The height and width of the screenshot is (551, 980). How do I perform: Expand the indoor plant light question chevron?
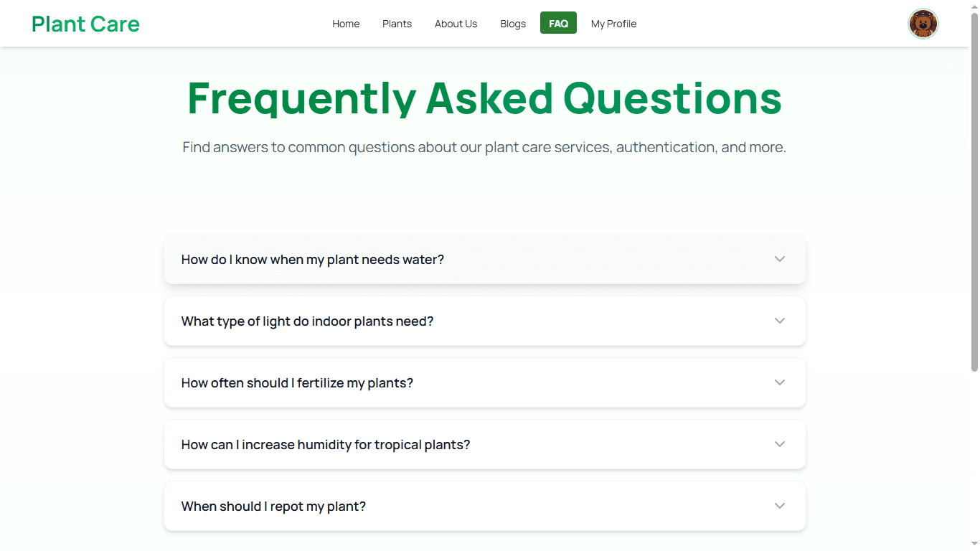780,321
